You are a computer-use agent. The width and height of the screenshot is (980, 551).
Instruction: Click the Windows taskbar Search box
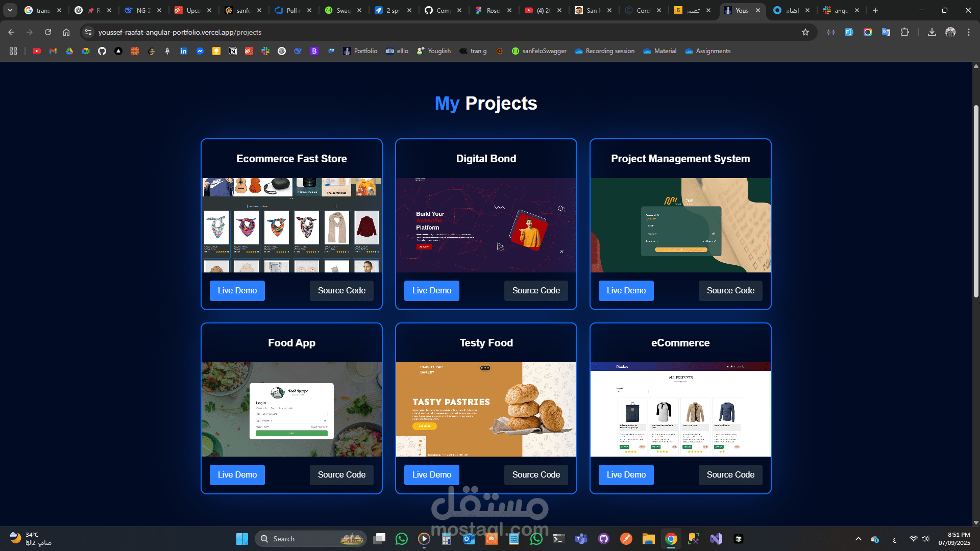click(310, 539)
